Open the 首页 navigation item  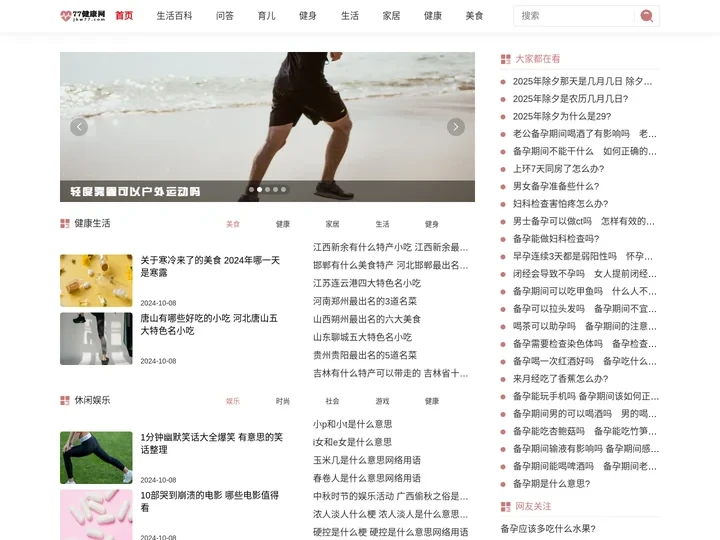[124, 16]
